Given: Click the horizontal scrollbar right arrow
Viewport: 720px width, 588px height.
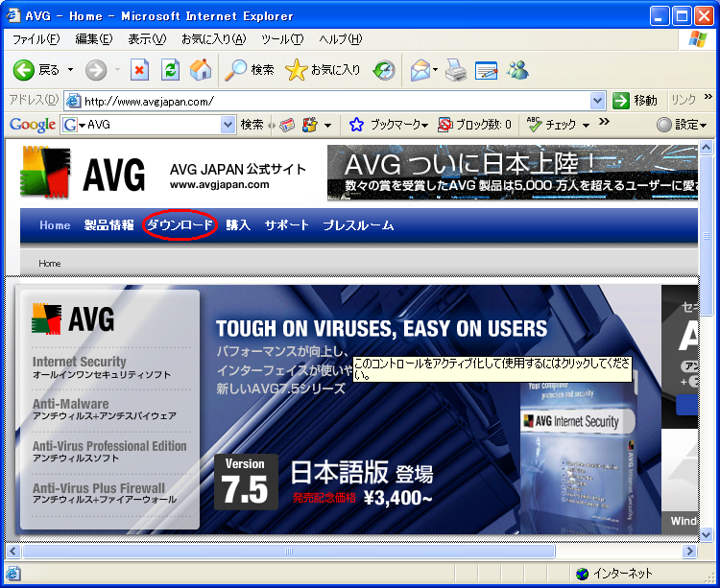Looking at the screenshot, I should coord(689,551).
